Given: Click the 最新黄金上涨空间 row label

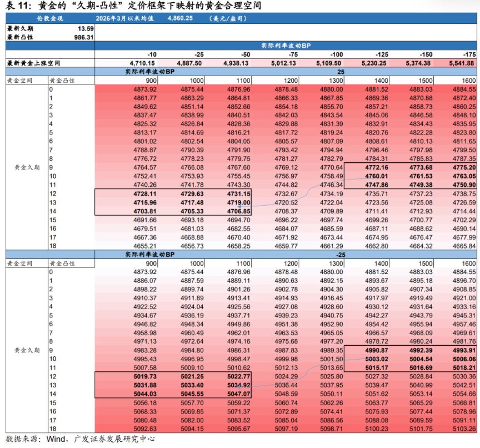Looking at the screenshot, I should 33,63.
